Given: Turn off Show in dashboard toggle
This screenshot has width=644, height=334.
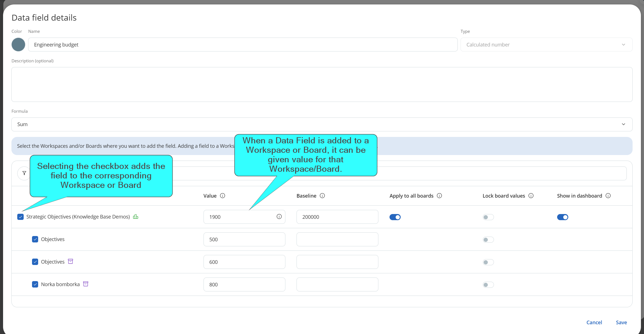Looking at the screenshot, I should coord(562,217).
